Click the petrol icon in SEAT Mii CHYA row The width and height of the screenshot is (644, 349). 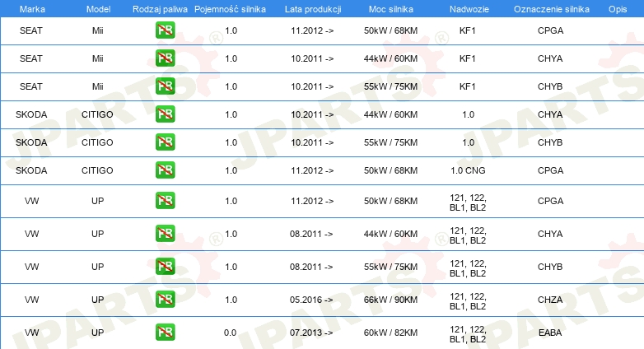click(165, 58)
